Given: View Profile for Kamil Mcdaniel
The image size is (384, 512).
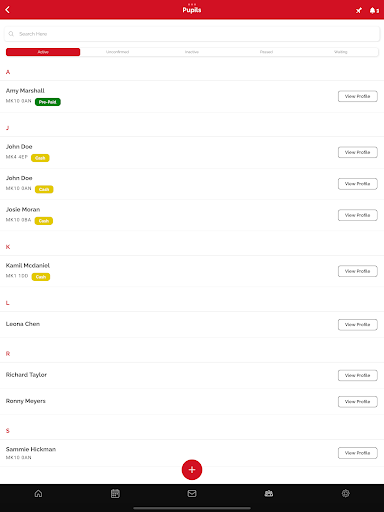Looking at the screenshot, I should (x=358, y=271).
